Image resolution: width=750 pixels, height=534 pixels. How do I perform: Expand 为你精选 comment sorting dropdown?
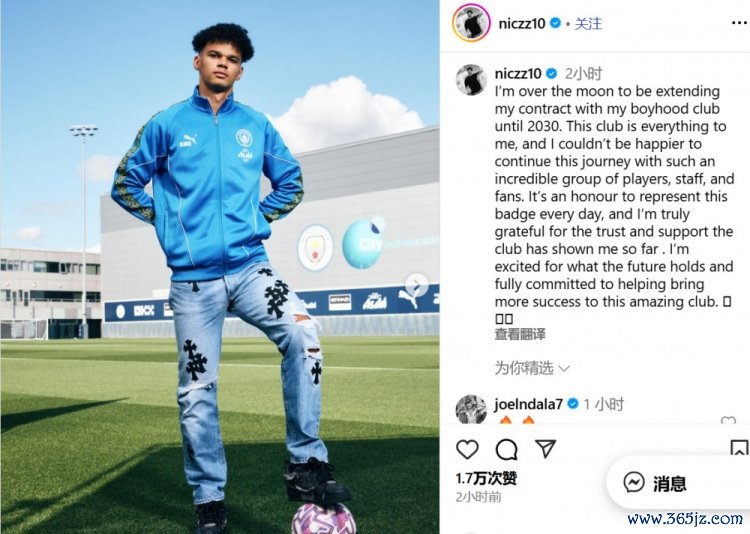point(531,368)
